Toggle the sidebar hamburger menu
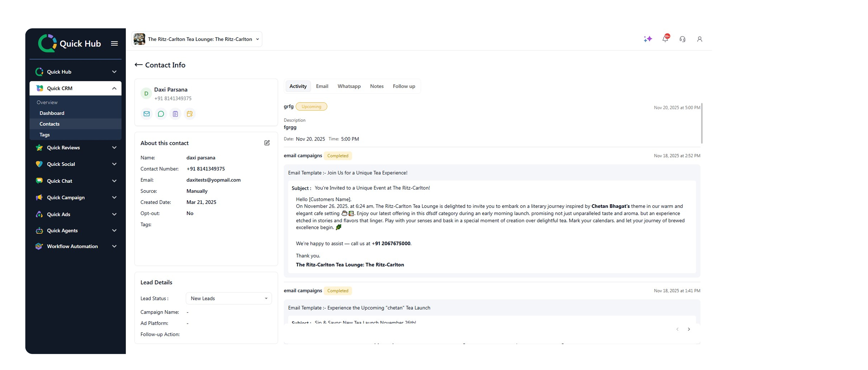 (x=114, y=43)
